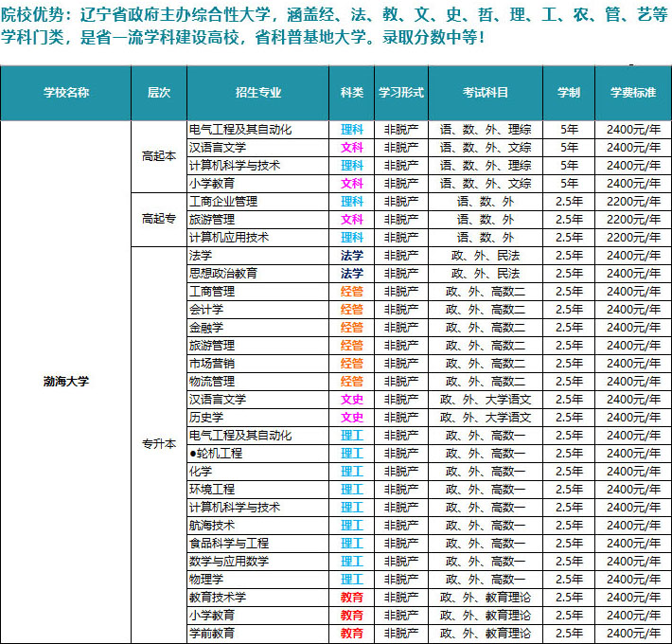672x644 pixels.
Task: Click the 物流管理 major cell
Action: 258,382
